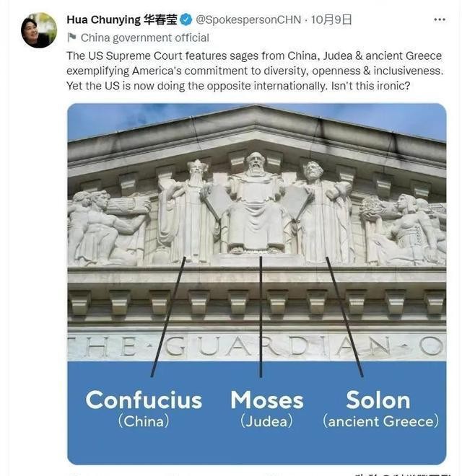Image resolution: width=462 pixels, height=476 pixels.
Task: Click the Solon caption text
Action: [378, 400]
